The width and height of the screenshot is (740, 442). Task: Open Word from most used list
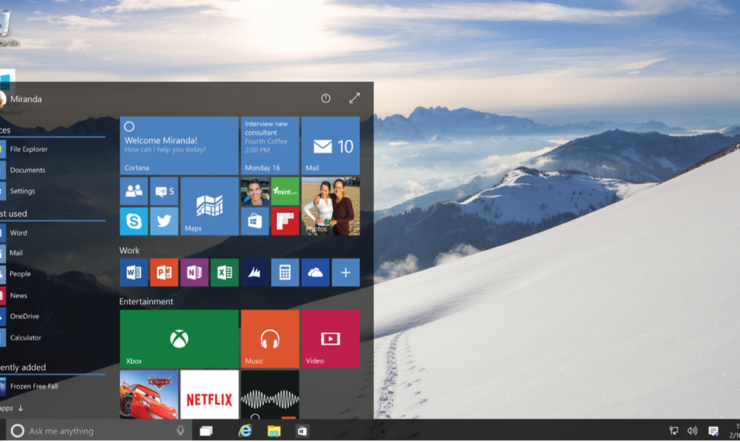coord(14,233)
